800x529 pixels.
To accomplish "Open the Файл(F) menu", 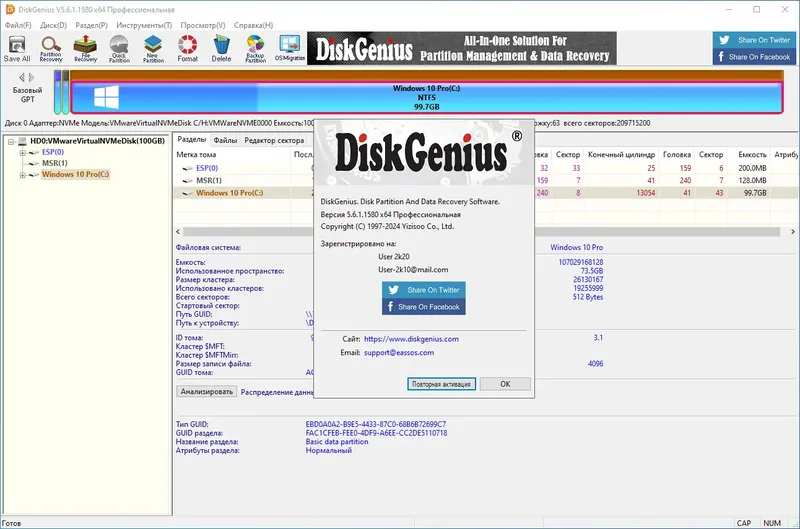I will [18, 25].
